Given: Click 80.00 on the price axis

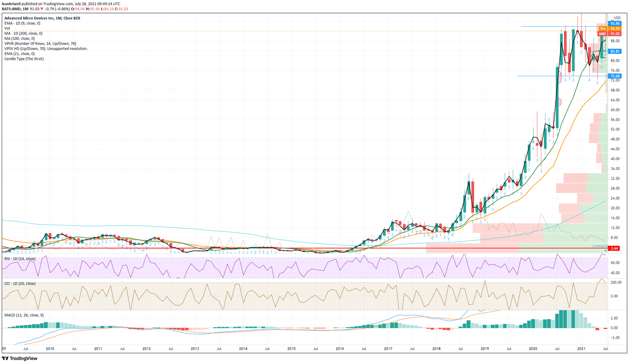Looking at the screenshot, I should [615, 61].
